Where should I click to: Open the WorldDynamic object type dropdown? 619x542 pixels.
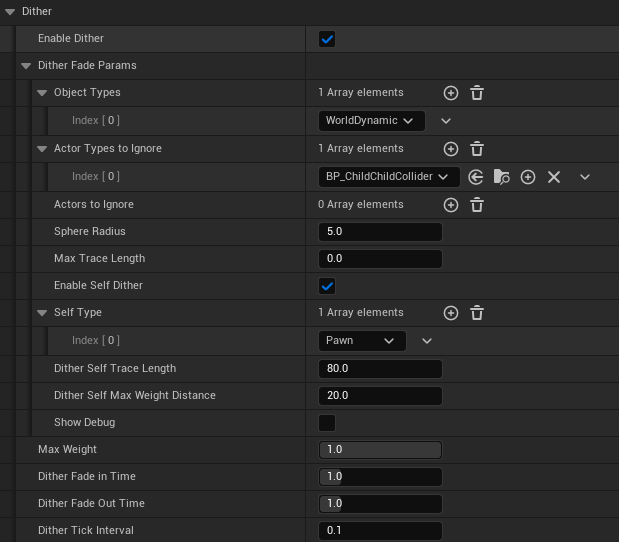click(x=371, y=121)
